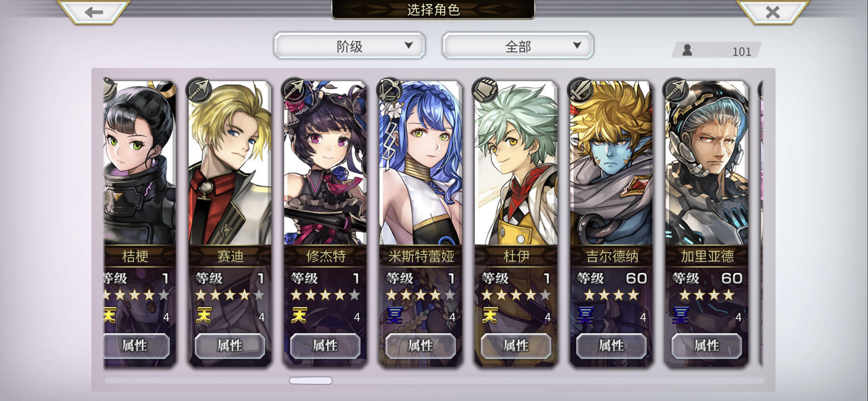Select the 桔梗 character portrait

tap(139, 164)
